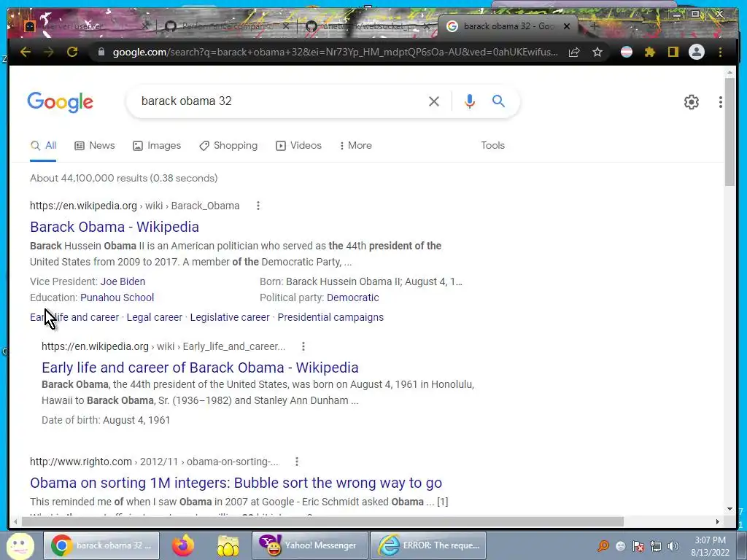Share this page from address bar
Image resolution: width=747 pixels, height=560 pixels.
coord(574,52)
